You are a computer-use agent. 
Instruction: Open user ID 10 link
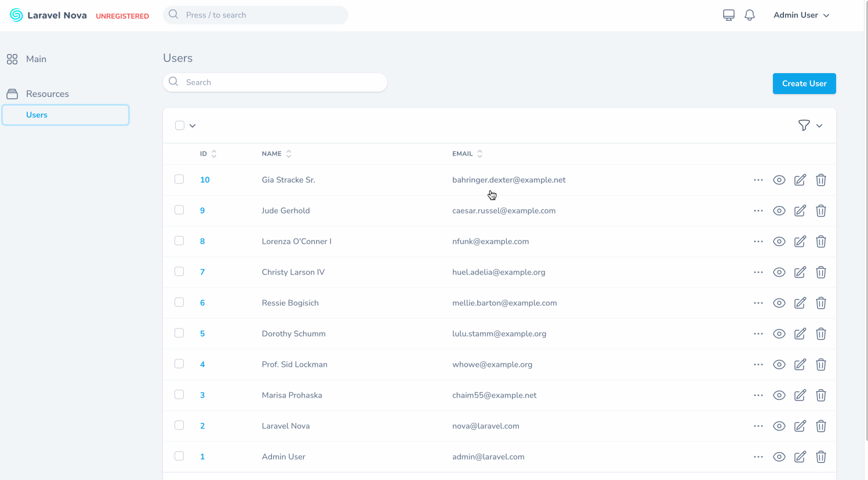point(205,180)
